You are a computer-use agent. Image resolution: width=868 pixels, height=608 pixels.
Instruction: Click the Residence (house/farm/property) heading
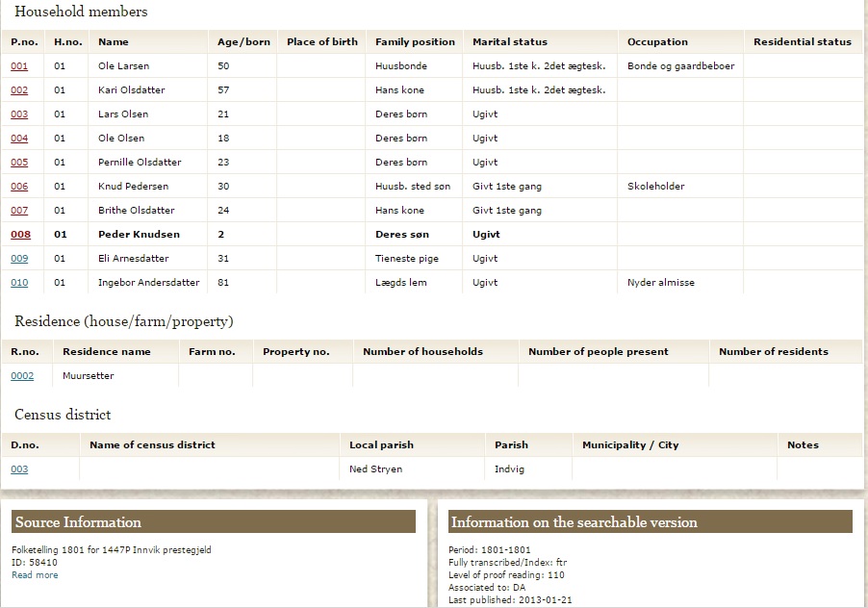pyautogui.click(x=124, y=321)
